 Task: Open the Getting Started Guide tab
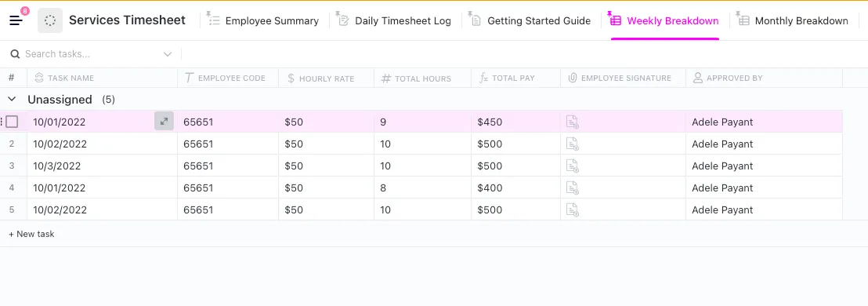click(x=530, y=20)
